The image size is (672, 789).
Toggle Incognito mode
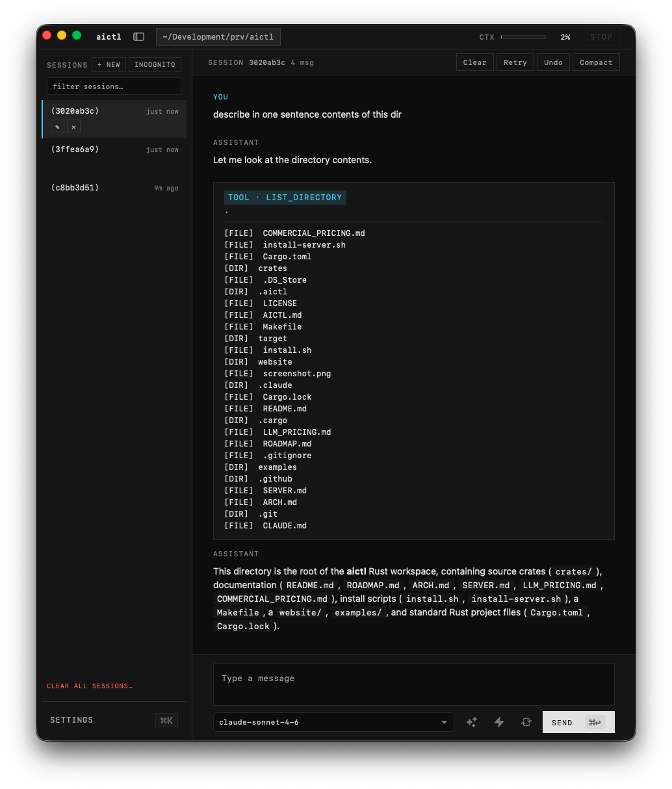[155, 65]
